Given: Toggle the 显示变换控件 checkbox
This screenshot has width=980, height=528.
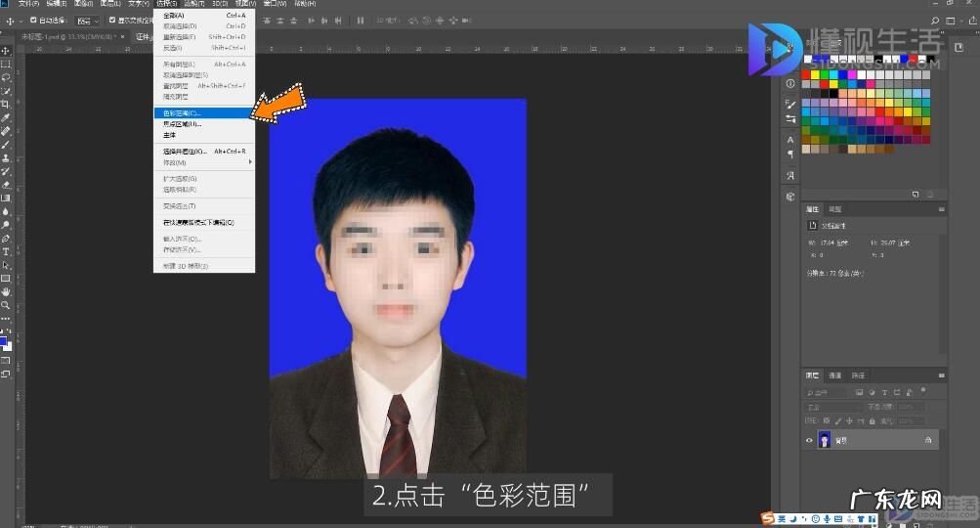Looking at the screenshot, I should click(x=112, y=20).
